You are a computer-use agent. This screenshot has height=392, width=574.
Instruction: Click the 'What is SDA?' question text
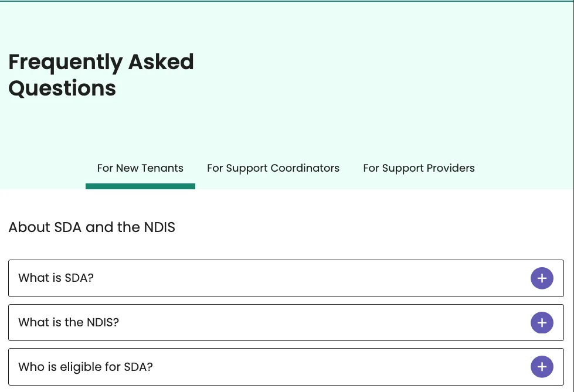pos(56,278)
